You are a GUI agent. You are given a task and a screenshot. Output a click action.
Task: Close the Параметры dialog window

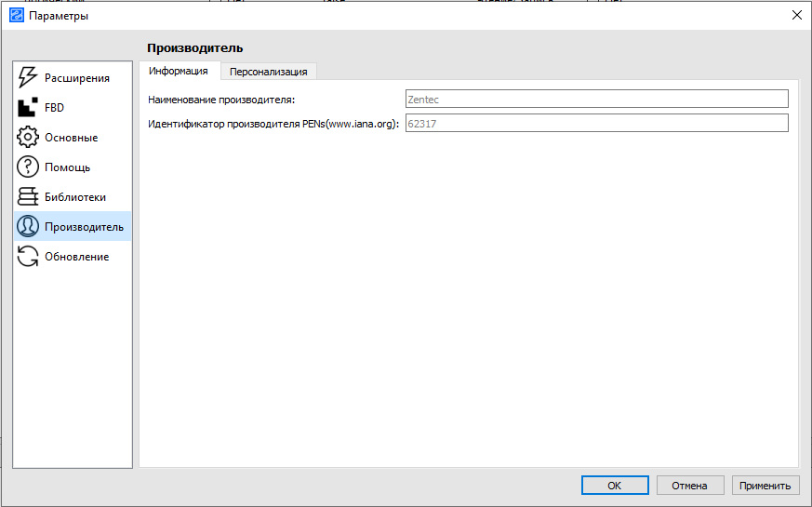[x=796, y=15]
